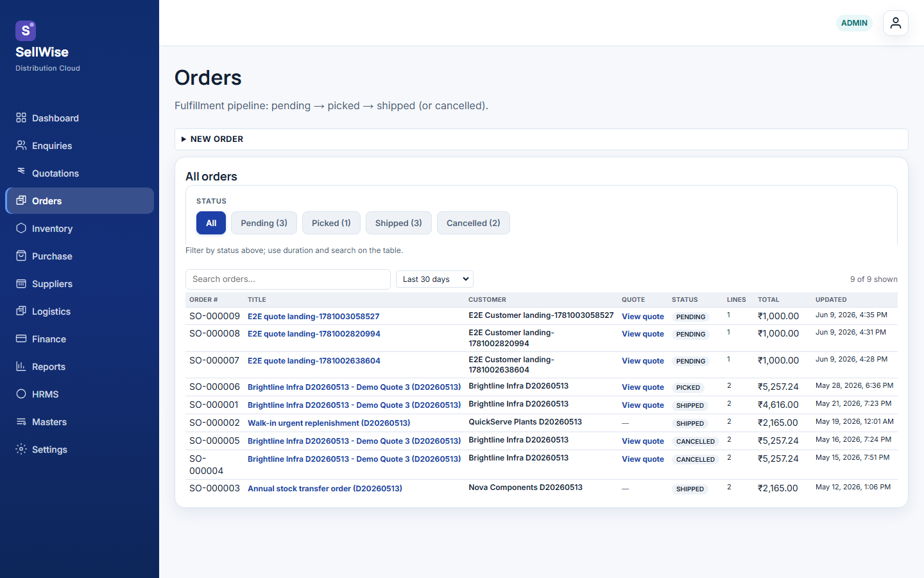Click customer QuickServe Plants D20260513
Image resolution: width=924 pixels, height=578 pixels.
click(525, 422)
